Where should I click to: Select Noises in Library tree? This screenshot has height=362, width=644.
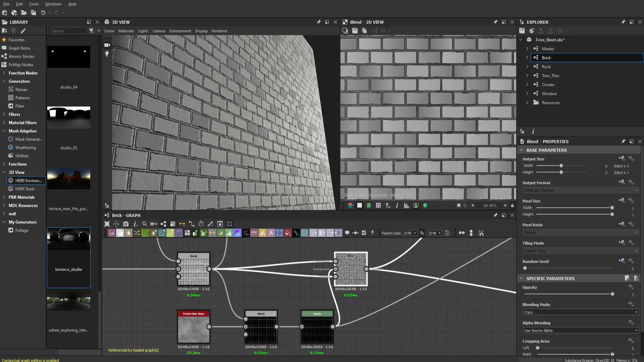21,89
